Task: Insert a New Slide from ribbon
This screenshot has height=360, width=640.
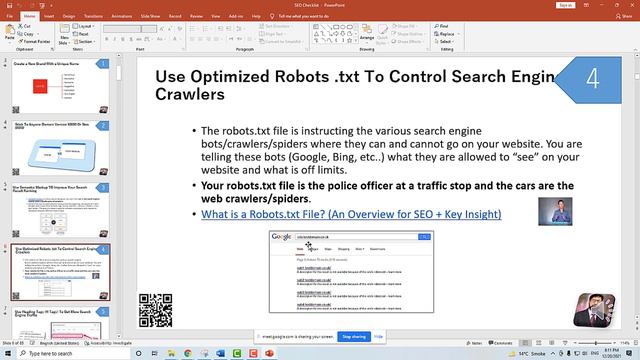Action: click(64, 34)
